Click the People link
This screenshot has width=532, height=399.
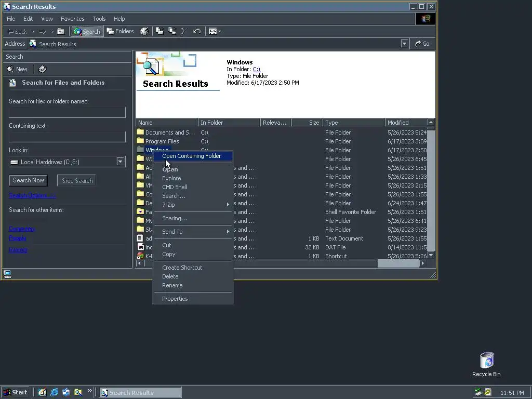coord(18,238)
